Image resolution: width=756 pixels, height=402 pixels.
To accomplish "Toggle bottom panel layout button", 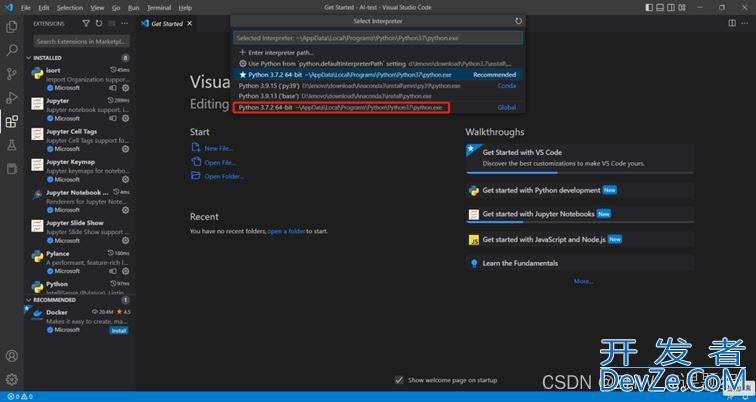I will (x=660, y=7).
